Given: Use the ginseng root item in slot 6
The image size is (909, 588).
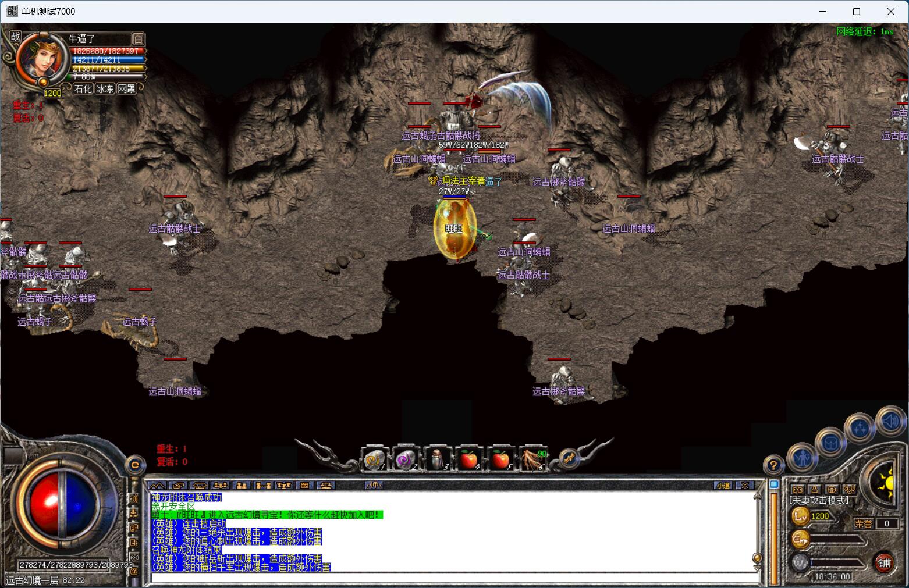Looking at the screenshot, I should [532, 459].
